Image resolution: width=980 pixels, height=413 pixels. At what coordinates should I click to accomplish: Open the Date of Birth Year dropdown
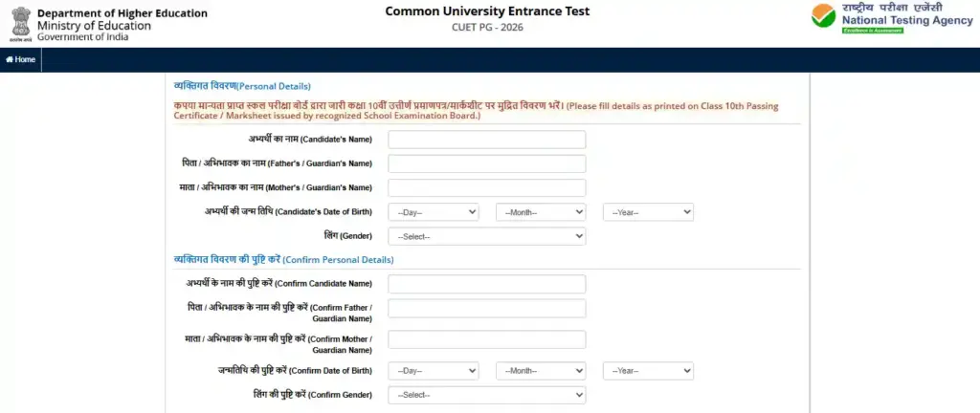[648, 212]
